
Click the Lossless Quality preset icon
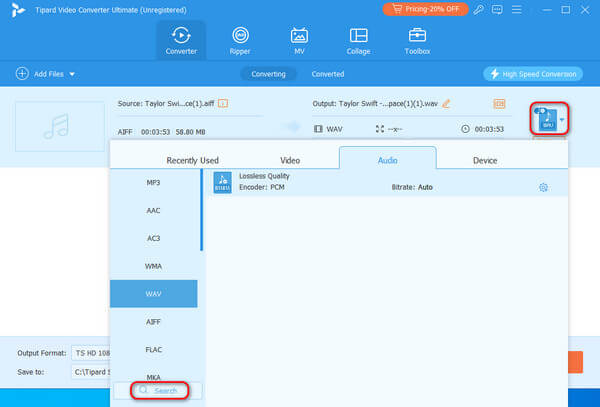pyautogui.click(x=222, y=182)
